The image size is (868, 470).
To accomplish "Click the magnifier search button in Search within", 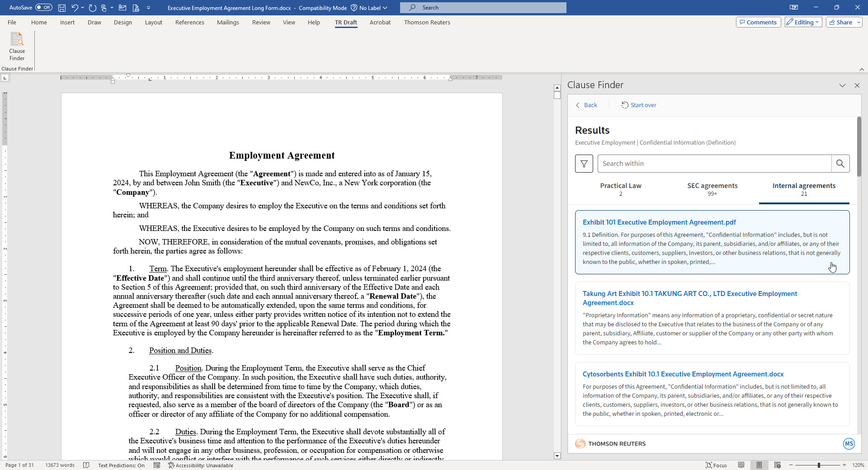I will click(840, 164).
